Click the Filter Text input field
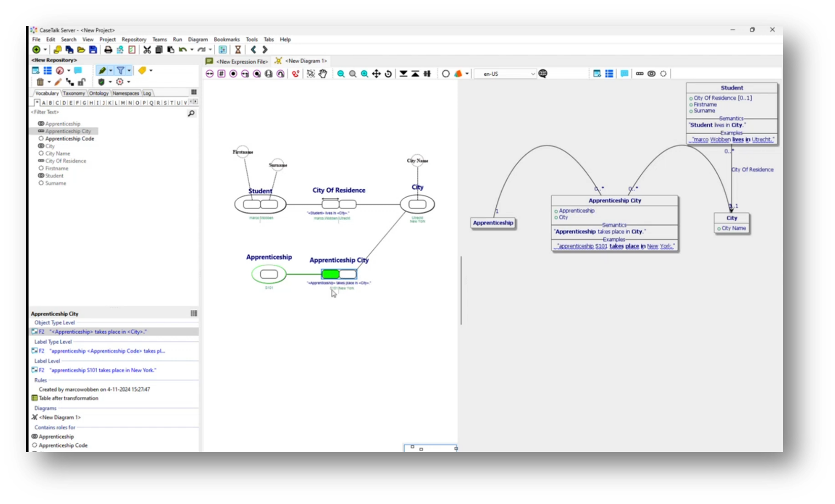 [107, 112]
